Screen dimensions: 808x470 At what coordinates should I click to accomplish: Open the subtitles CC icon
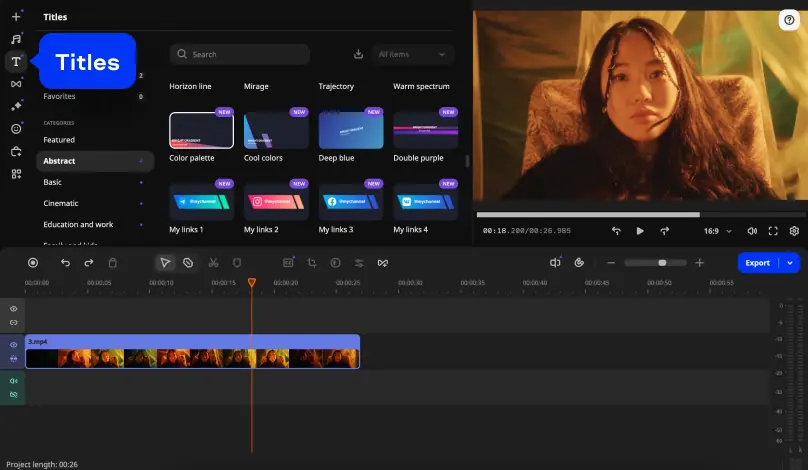pos(288,262)
